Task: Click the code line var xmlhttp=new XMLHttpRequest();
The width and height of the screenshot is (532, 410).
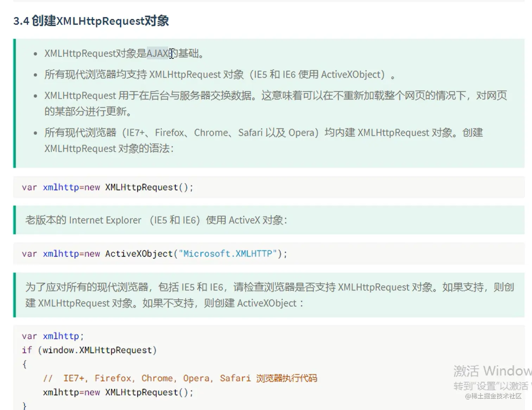Action: tap(107, 187)
